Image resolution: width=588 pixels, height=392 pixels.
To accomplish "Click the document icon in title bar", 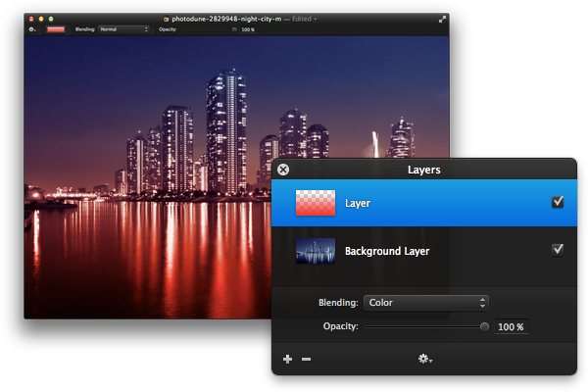I will point(167,20).
